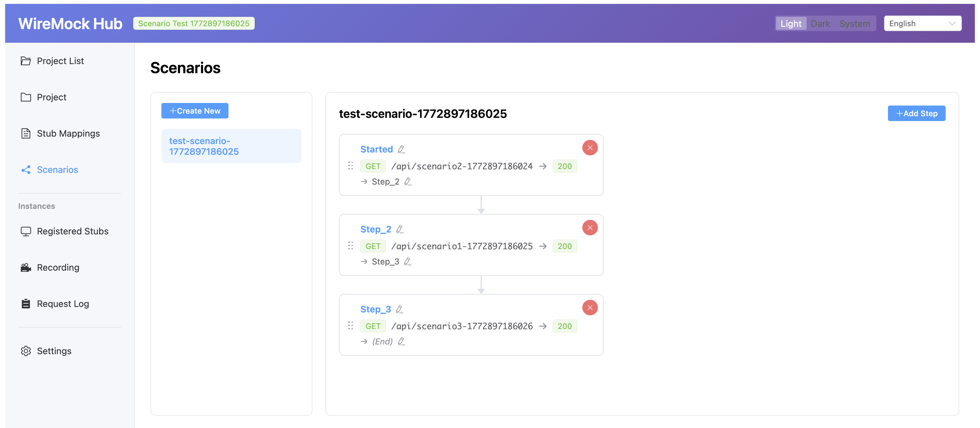980x428 pixels.
Task: Click drag handle on the Started card
Action: point(350,166)
